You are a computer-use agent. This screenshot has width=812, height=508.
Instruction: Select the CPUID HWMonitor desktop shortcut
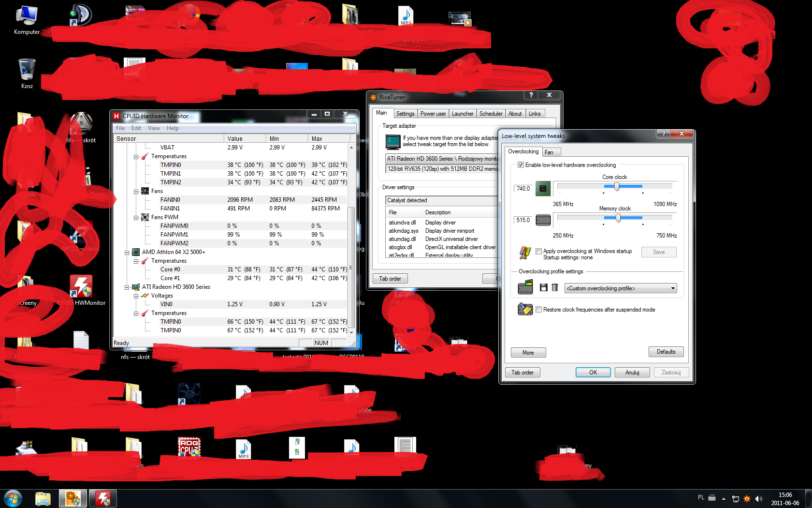pos(81,291)
